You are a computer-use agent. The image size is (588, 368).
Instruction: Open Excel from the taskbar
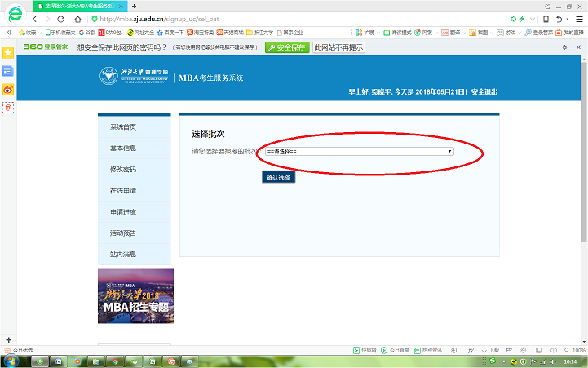point(153,361)
